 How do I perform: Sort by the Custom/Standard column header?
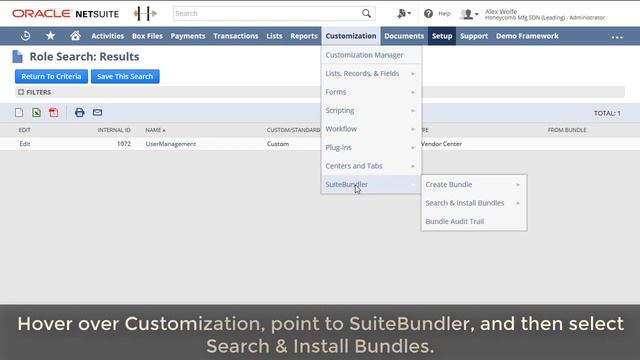(293, 130)
